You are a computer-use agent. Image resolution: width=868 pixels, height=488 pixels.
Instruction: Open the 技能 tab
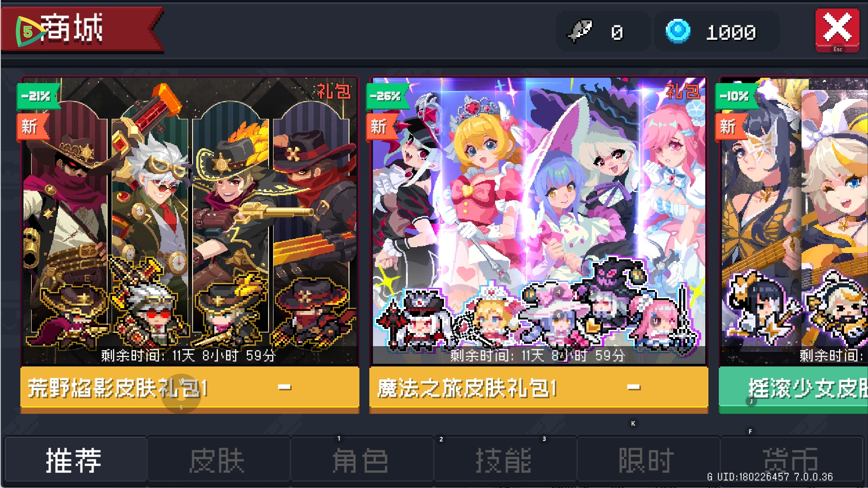505,460
